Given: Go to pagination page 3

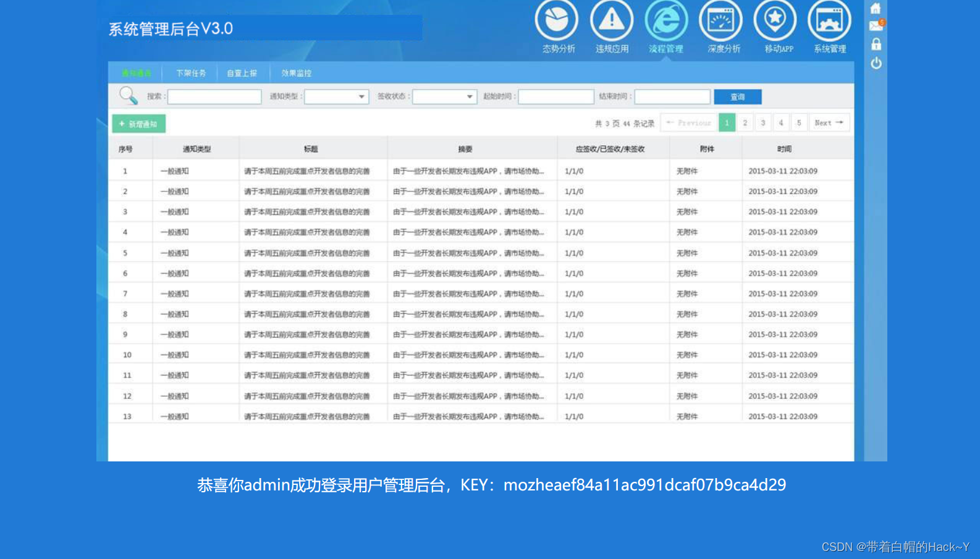Looking at the screenshot, I should coord(762,123).
